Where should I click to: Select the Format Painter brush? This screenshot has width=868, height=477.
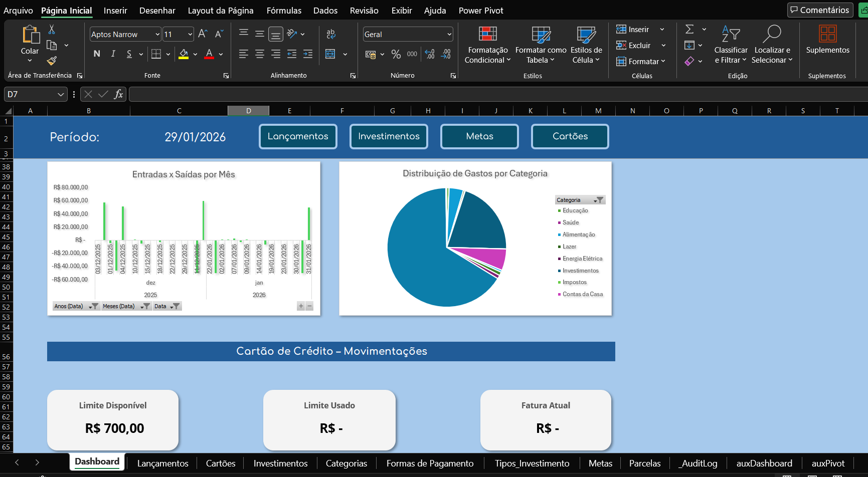pos(52,61)
